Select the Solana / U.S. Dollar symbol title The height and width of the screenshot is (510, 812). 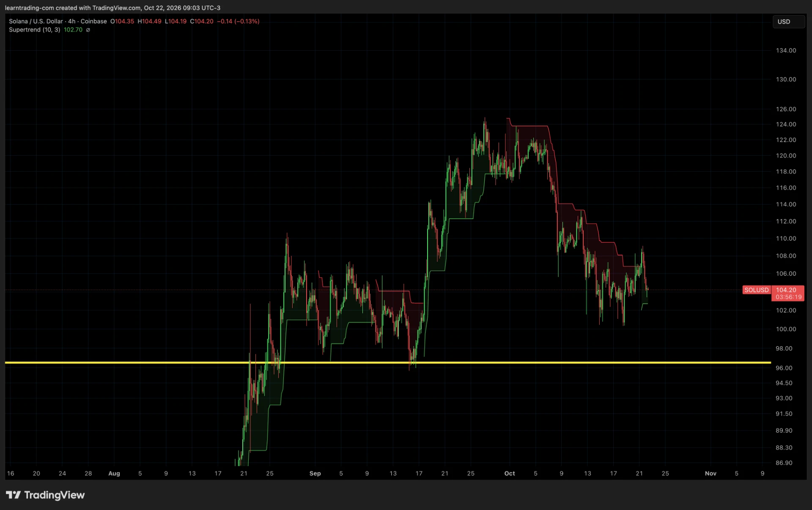click(x=36, y=21)
